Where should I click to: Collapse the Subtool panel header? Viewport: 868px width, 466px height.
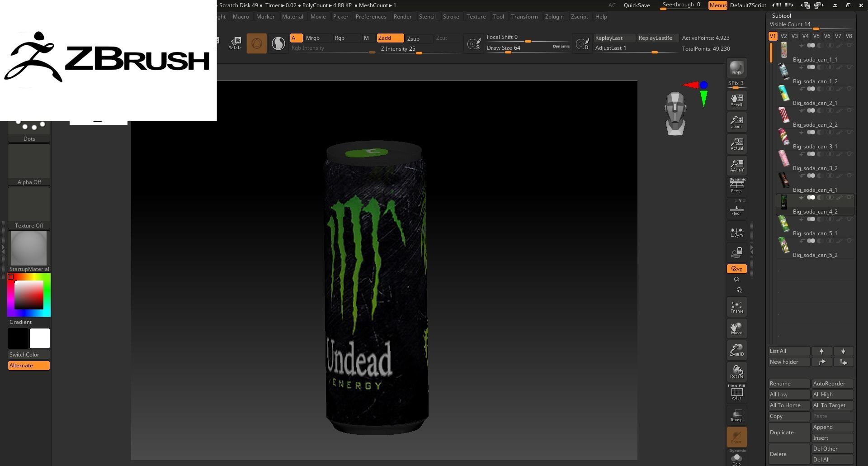[781, 16]
